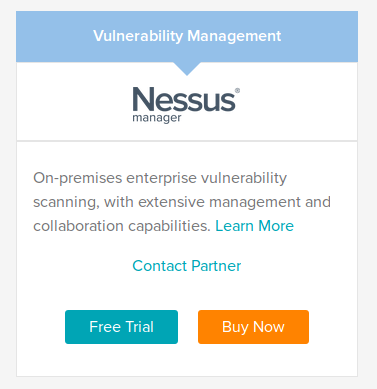This screenshot has height=389, width=377.
Task: Click the 'Trial' word on teal button
Action: pyautogui.click(x=140, y=327)
